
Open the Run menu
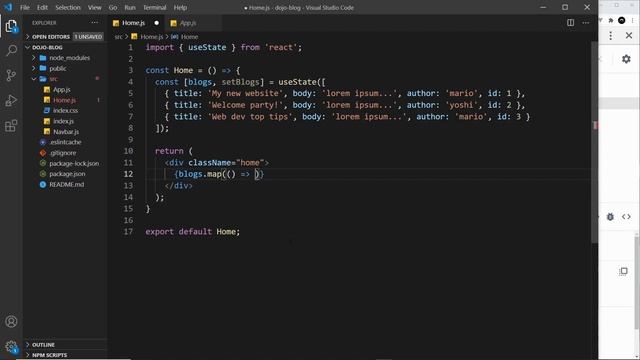(x=130, y=8)
